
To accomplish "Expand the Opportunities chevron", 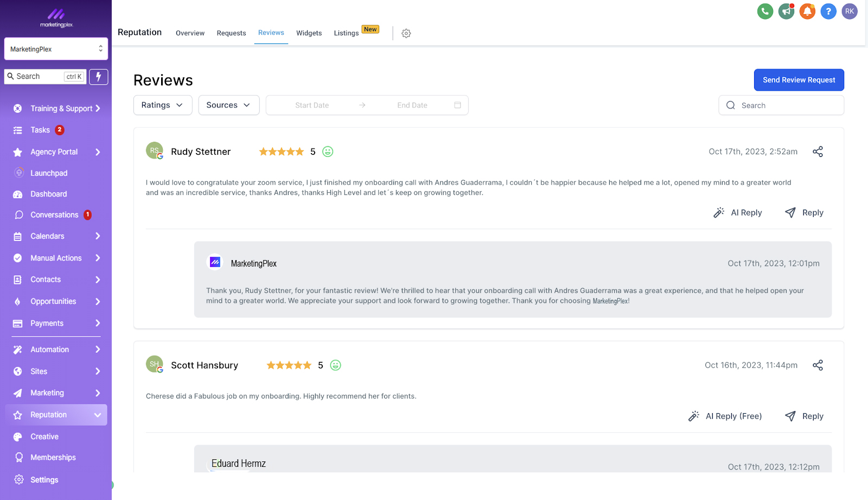I will click(98, 301).
